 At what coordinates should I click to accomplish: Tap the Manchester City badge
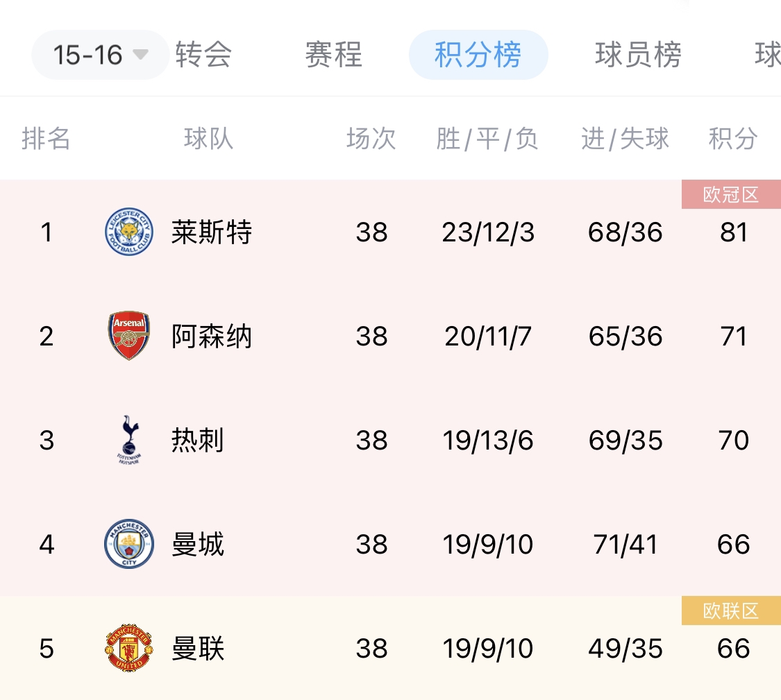point(129,544)
